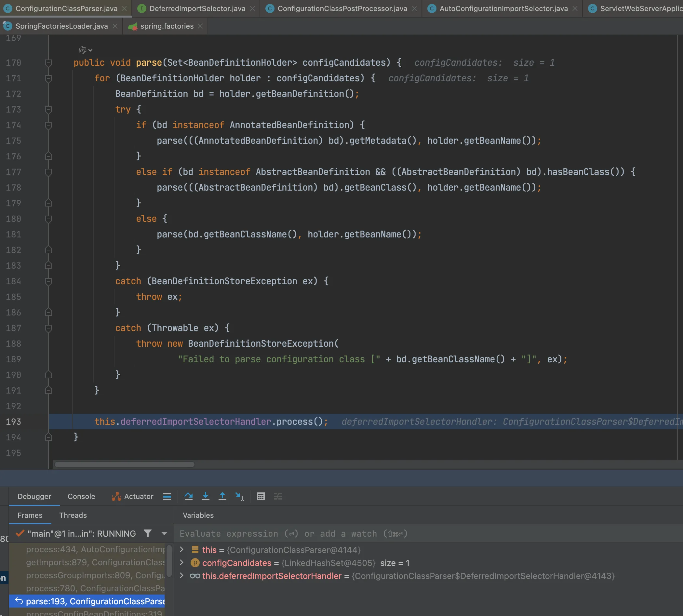Fold the catch Throwable block line 187
The image size is (683, 616).
tap(48, 328)
